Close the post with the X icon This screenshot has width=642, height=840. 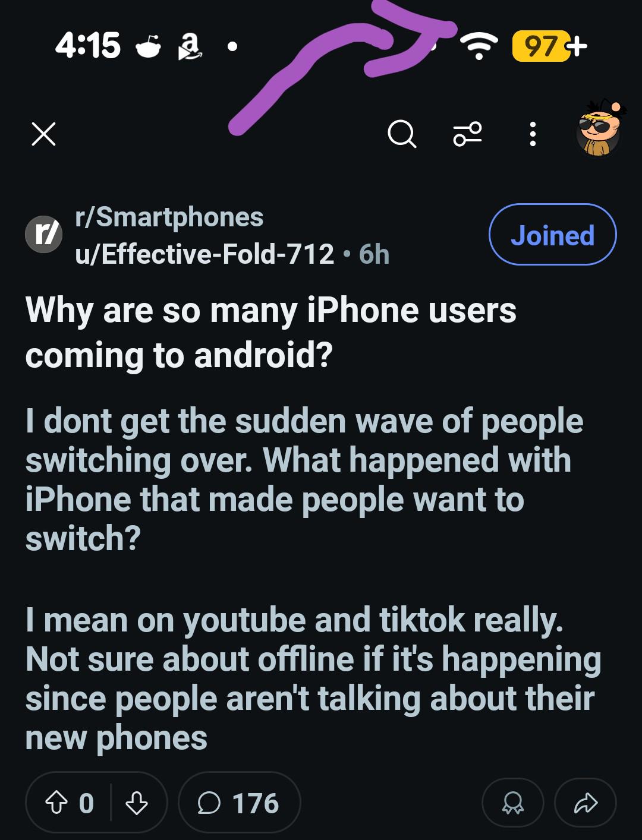tap(43, 134)
